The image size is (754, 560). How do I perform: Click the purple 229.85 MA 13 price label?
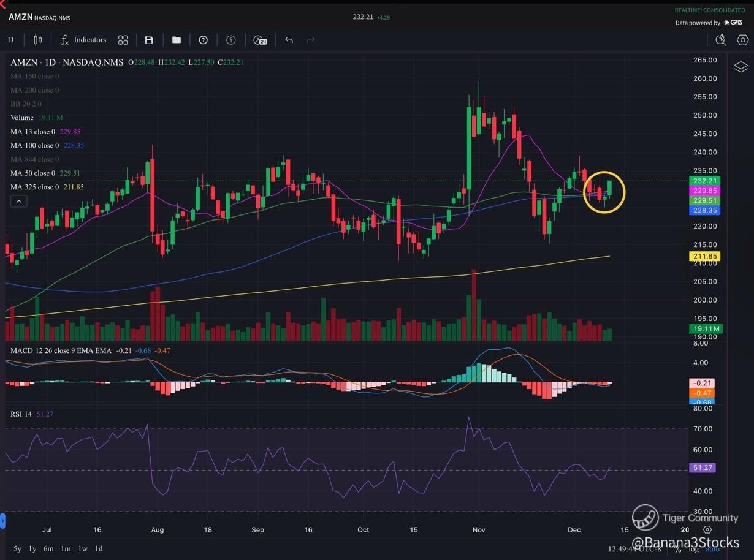click(705, 191)
